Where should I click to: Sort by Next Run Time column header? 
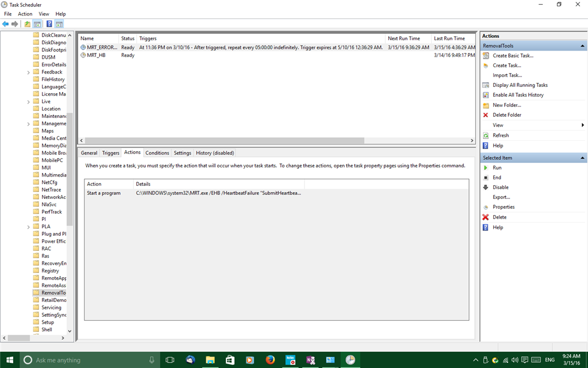click(x=408, y=39)
